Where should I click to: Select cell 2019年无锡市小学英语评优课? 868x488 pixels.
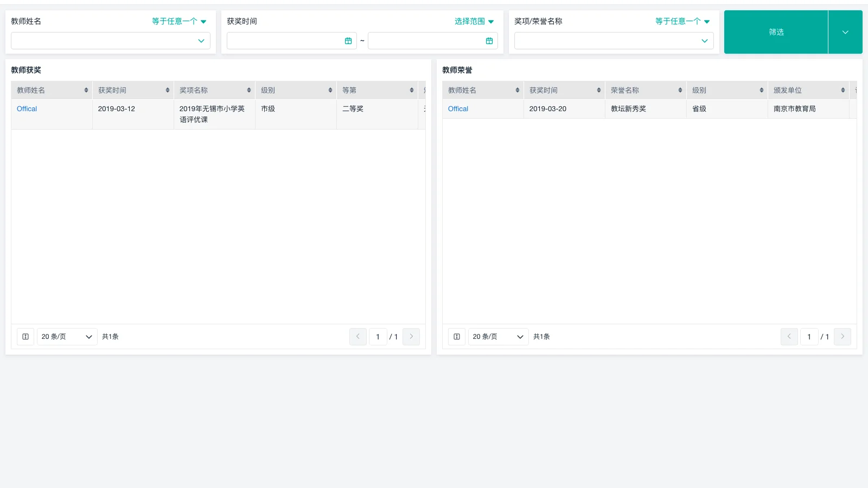point(214,114)
